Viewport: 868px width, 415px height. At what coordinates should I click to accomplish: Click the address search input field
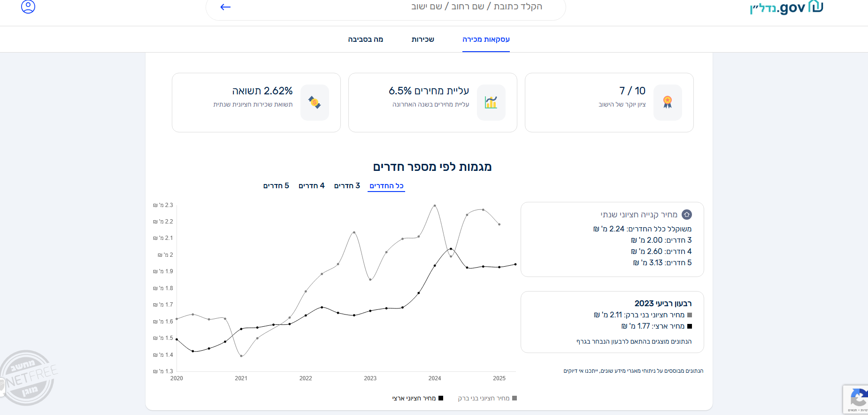pos(385,7)
